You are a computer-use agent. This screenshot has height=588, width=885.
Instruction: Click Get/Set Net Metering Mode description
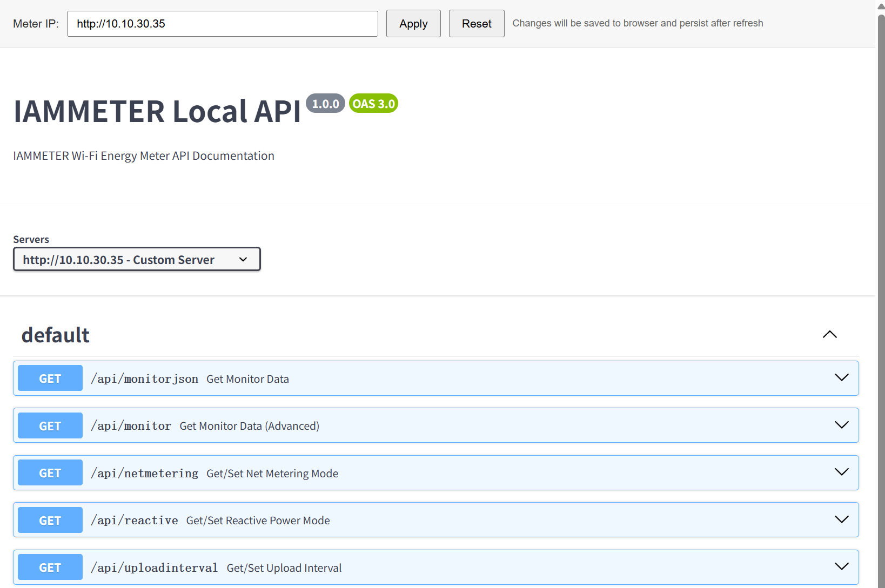coord(272,474)
